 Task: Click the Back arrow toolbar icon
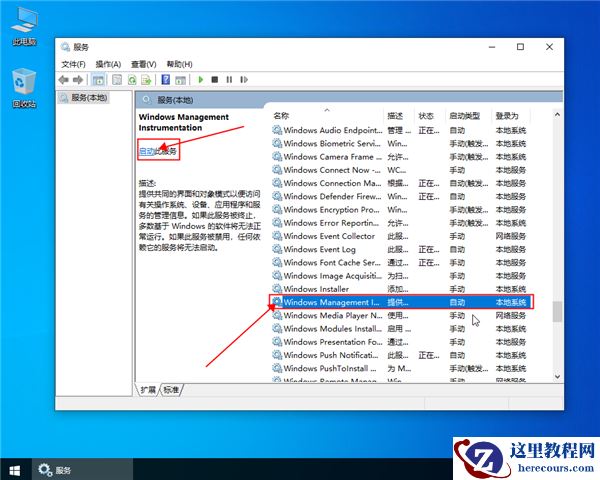(x=64, y=80)
